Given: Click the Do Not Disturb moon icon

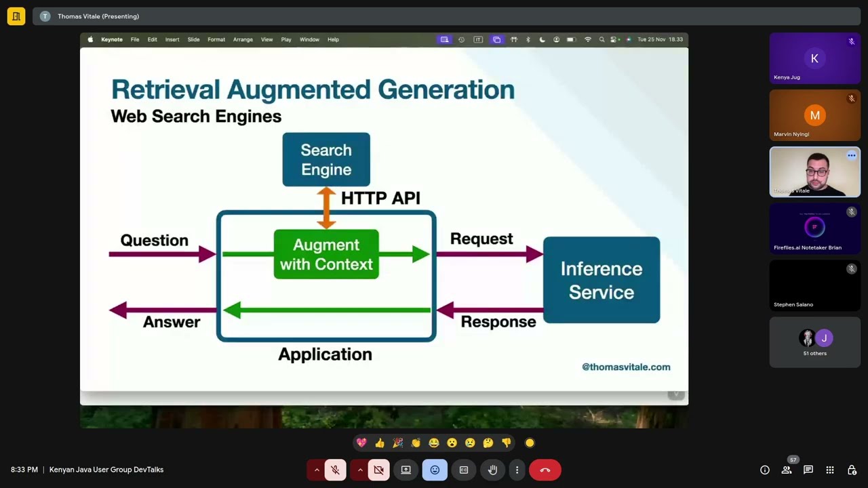Looking at the screenshot, I should 542,39.
